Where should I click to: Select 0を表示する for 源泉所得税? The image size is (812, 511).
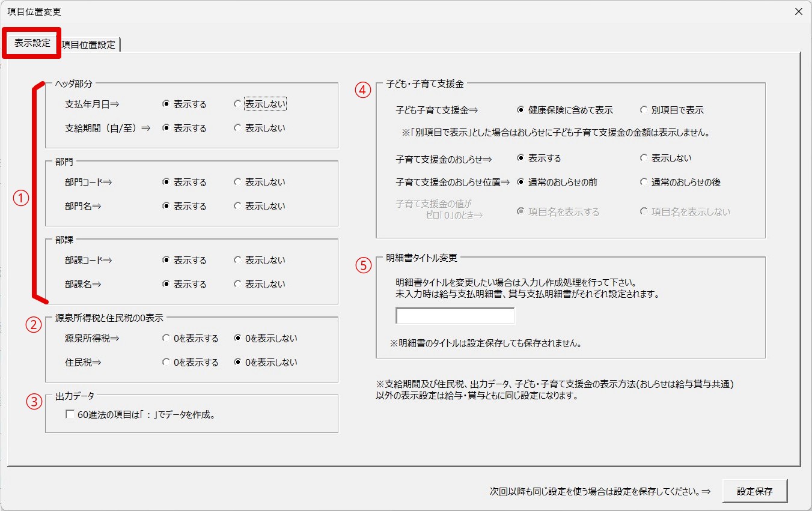tap(166, 339)
